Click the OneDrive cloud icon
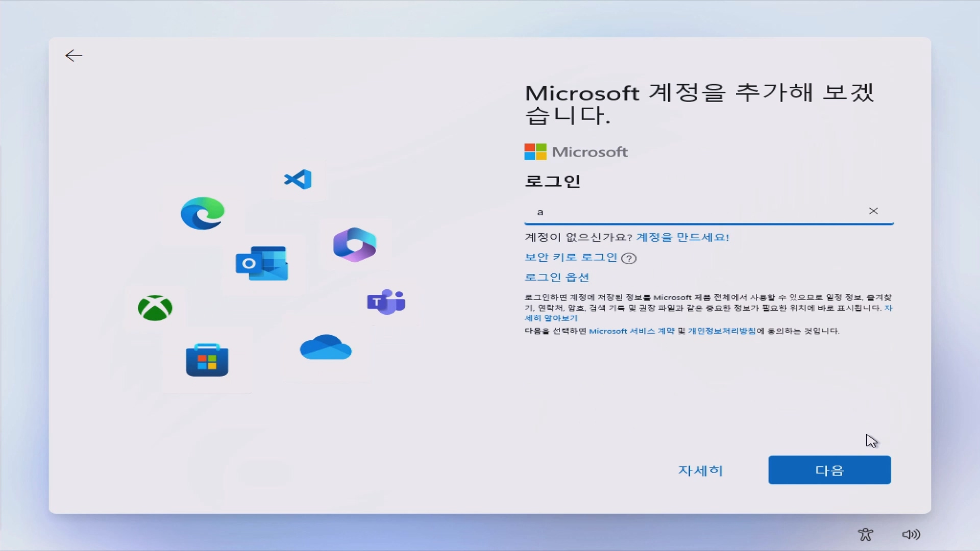 click(x=326, y=347)
